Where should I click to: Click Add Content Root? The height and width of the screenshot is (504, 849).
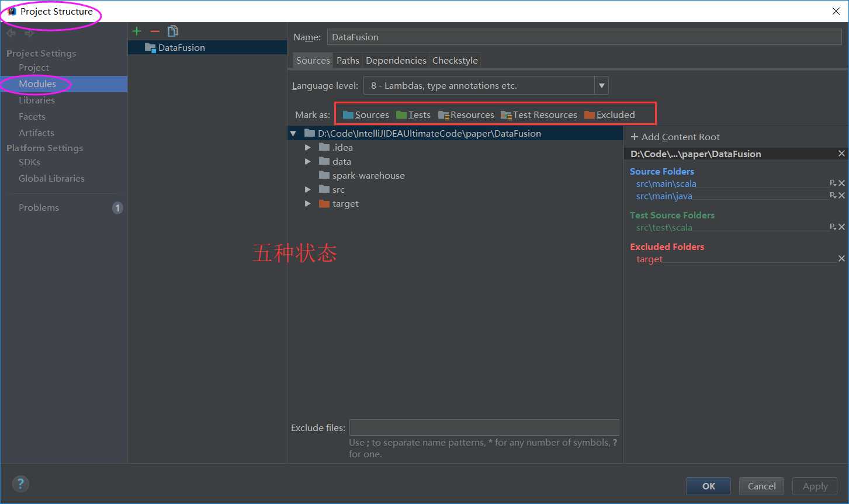coord(675,137)
